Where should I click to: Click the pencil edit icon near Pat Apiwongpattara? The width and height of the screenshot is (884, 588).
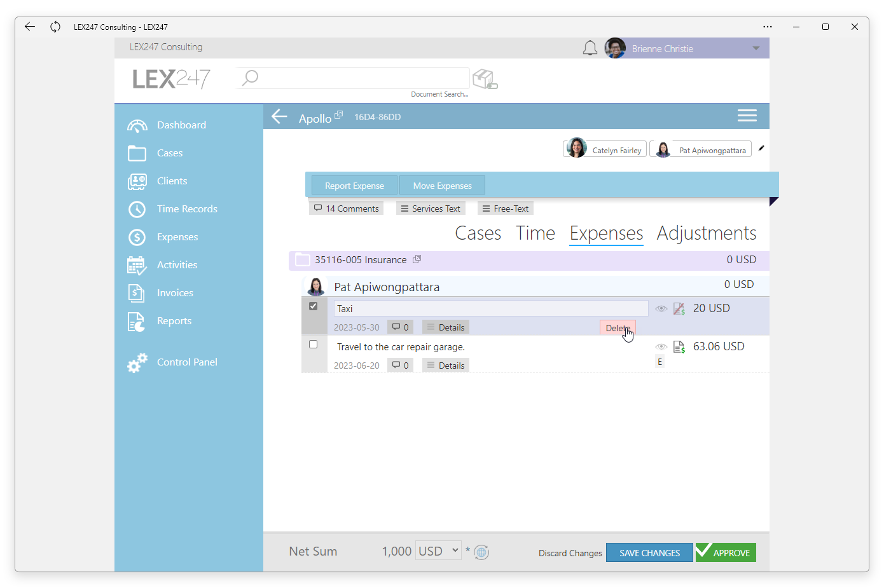(761, 148)
